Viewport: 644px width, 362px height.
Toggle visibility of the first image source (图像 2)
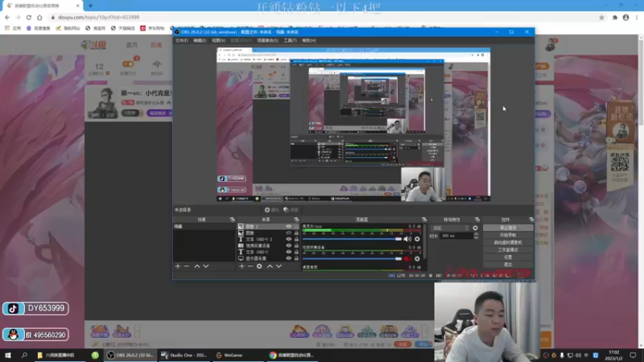click(x=289, y=227)
